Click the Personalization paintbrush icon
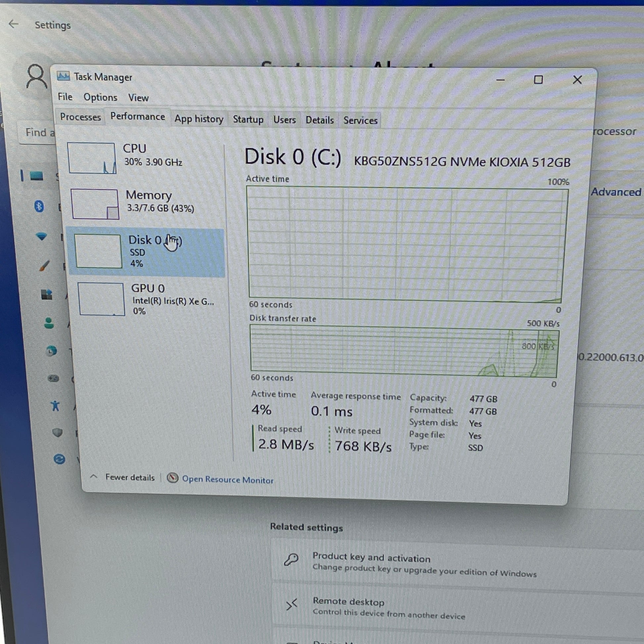 coord(44,266)
